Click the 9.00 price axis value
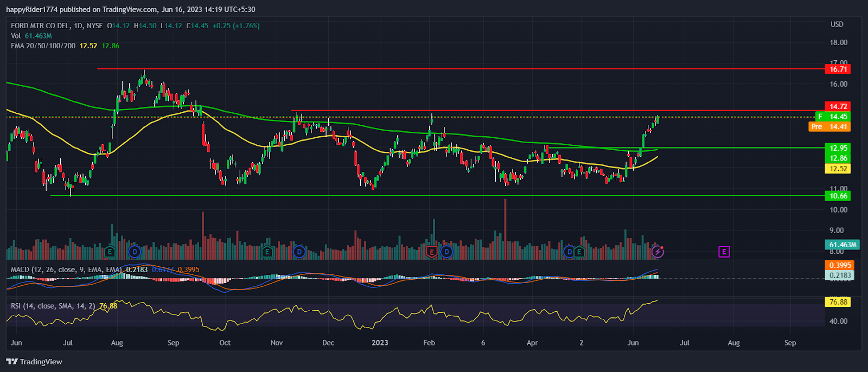 [x=837, y=230]
